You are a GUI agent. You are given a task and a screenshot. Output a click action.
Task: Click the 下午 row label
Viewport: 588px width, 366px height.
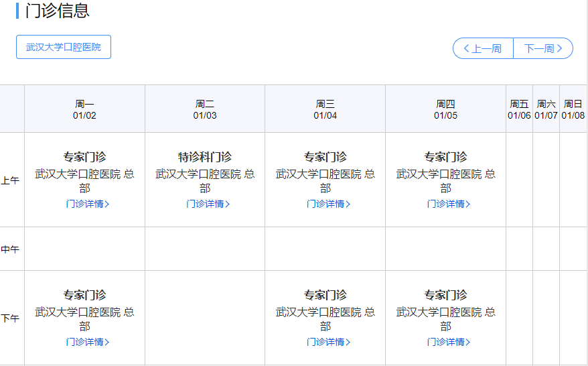click(x=10, y=318)
